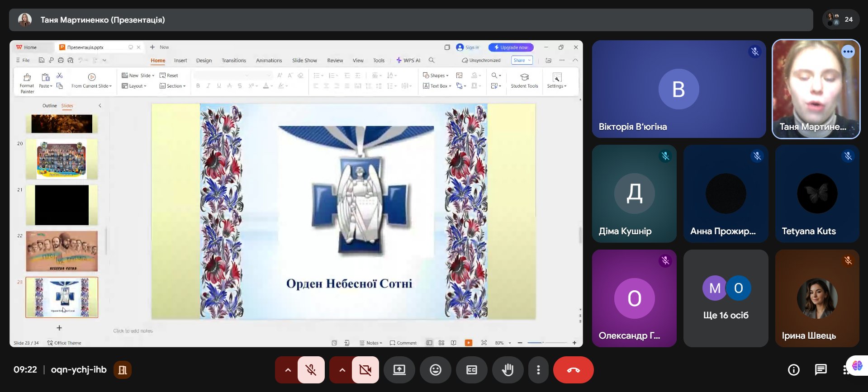Open the meeting chat panel
868x392 pixels.
tap(821, 370)
